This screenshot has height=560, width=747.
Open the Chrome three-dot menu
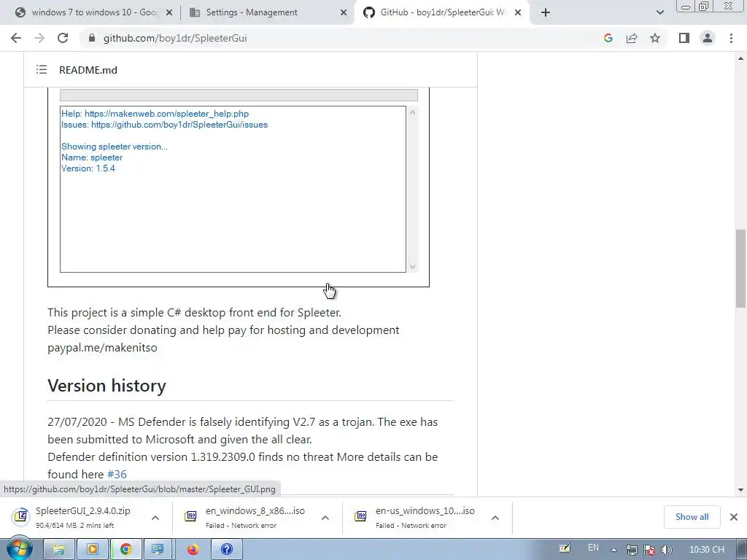tap(731, 38)
